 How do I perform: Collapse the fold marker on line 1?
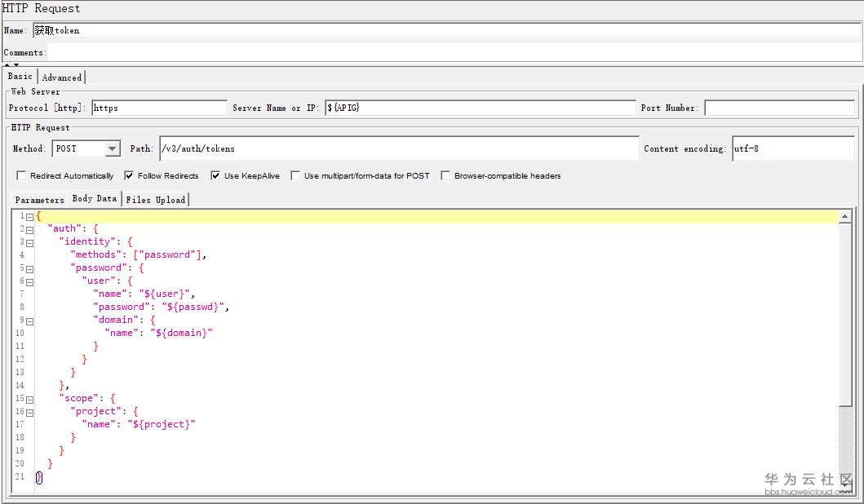coord(29,217)
